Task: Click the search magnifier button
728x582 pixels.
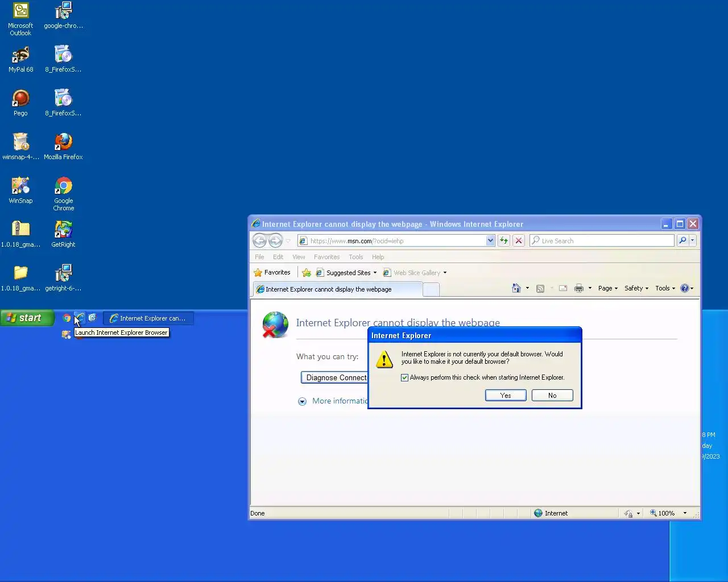Action: 682,240
